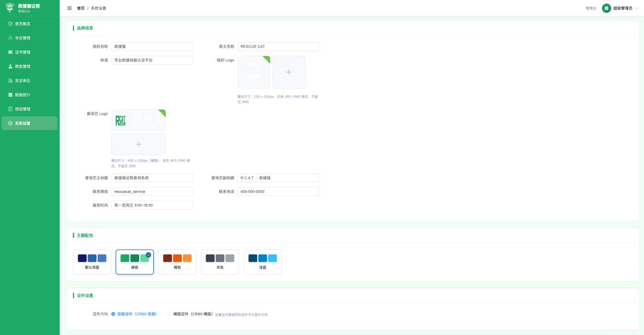Collapse the sidebar with the hamburger icon

(69, 9)
